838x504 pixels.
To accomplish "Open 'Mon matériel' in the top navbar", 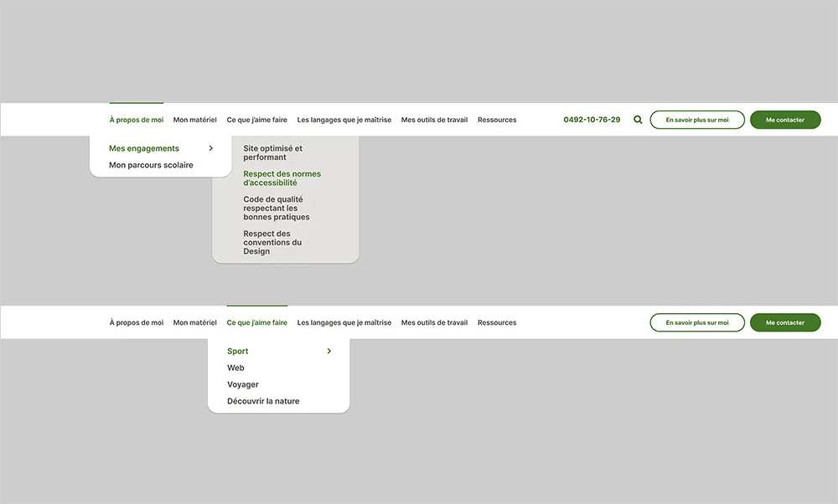I will [195, 120].
